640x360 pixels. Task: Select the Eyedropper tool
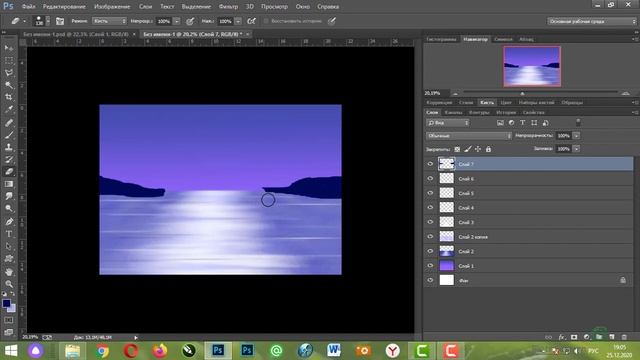9,109
